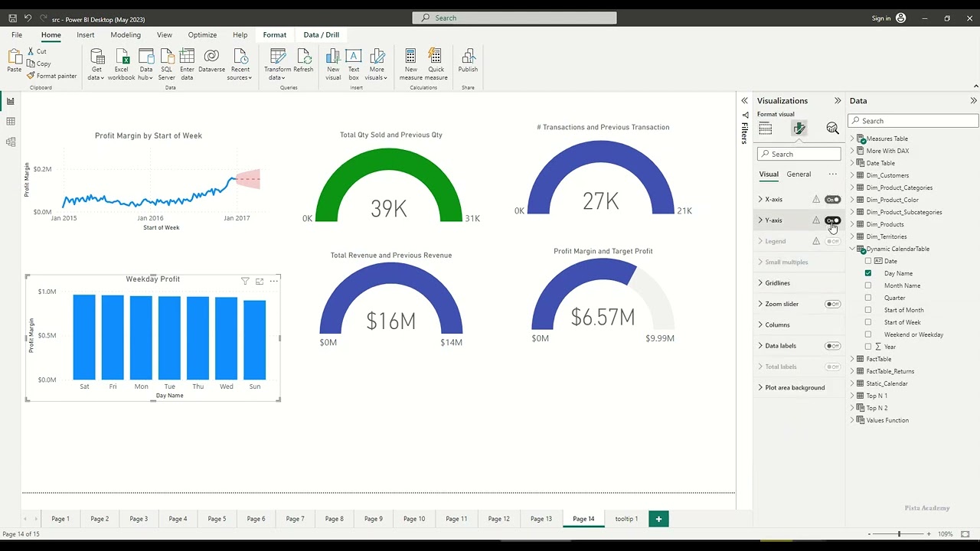Switch to Model view icon in left sidebar
This screenshot has height=551, width=980.
11,142
